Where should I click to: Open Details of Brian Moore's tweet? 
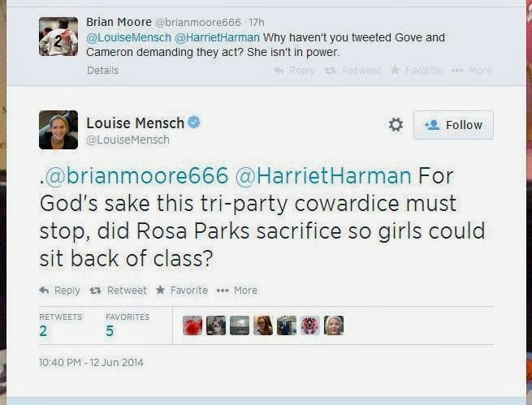pyautogui.click(x=102, y=71)
